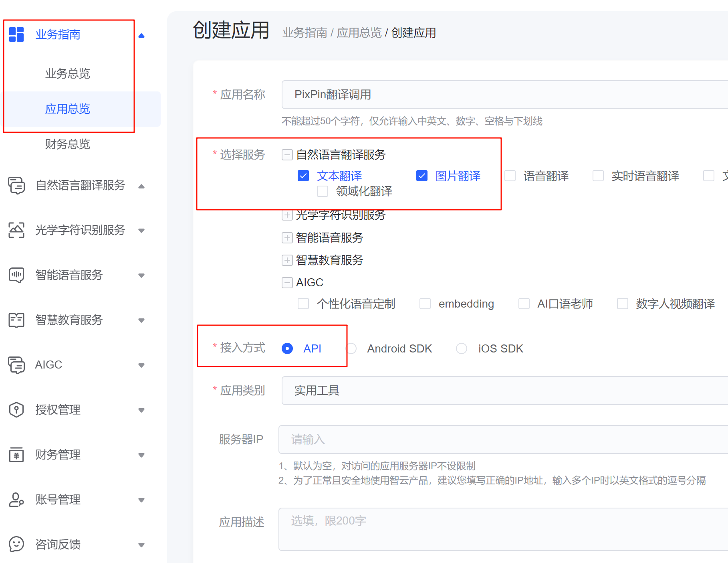Select the 授权管理 sidebar icon
Image resolution: width=728 pixels, height=563 pixels.
(16, 410)
